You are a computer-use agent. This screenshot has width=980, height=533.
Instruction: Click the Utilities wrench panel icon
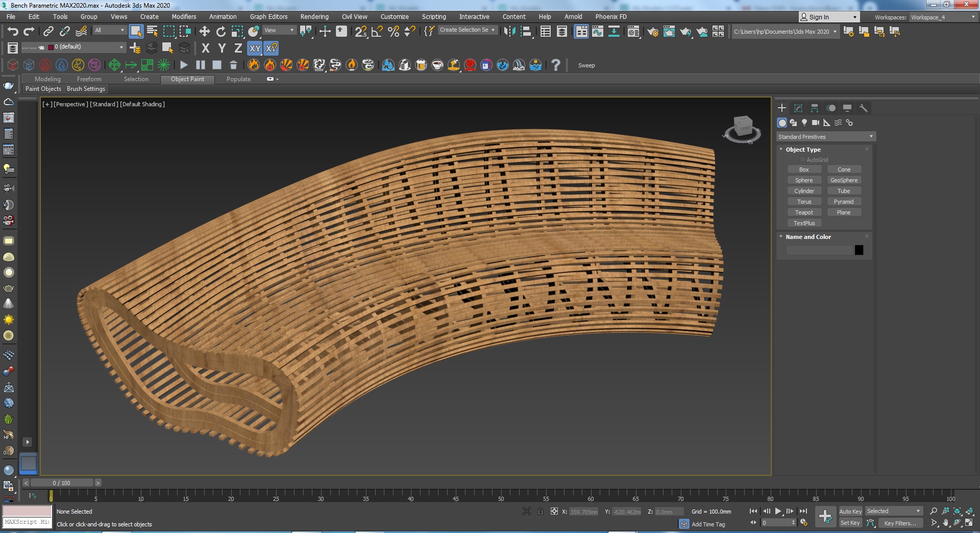pyautogui.click(x=864, y=108)
